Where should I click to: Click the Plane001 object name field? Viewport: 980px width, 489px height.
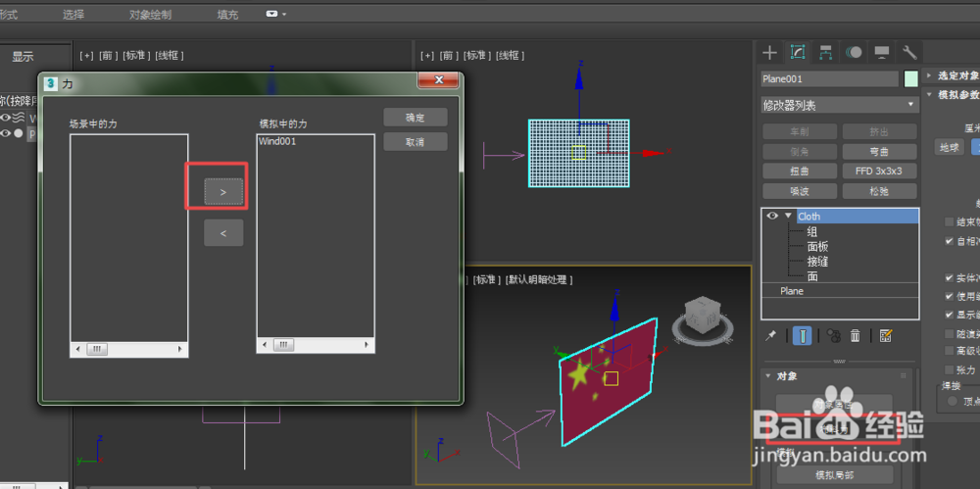point(829,78)
